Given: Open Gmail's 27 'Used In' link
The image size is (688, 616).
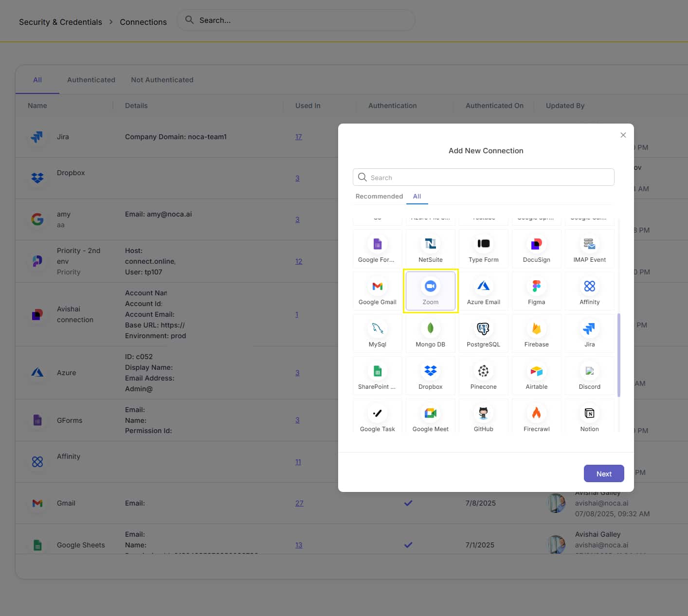Looking at the screenshot, I should (x=299, y=503).
